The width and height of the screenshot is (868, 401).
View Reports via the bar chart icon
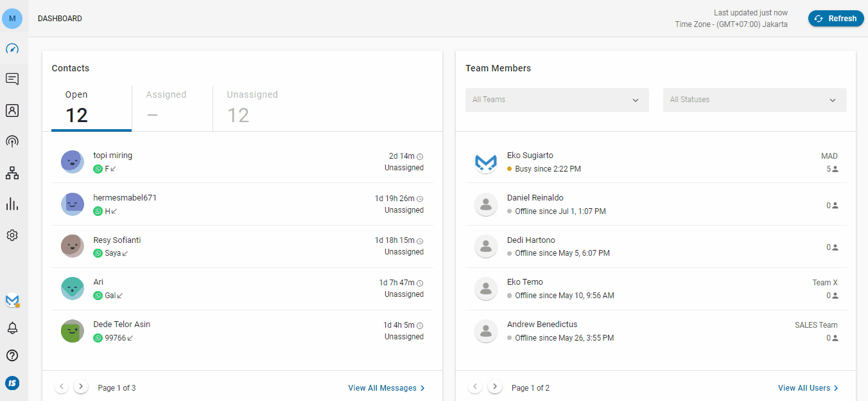pos(12,204)
